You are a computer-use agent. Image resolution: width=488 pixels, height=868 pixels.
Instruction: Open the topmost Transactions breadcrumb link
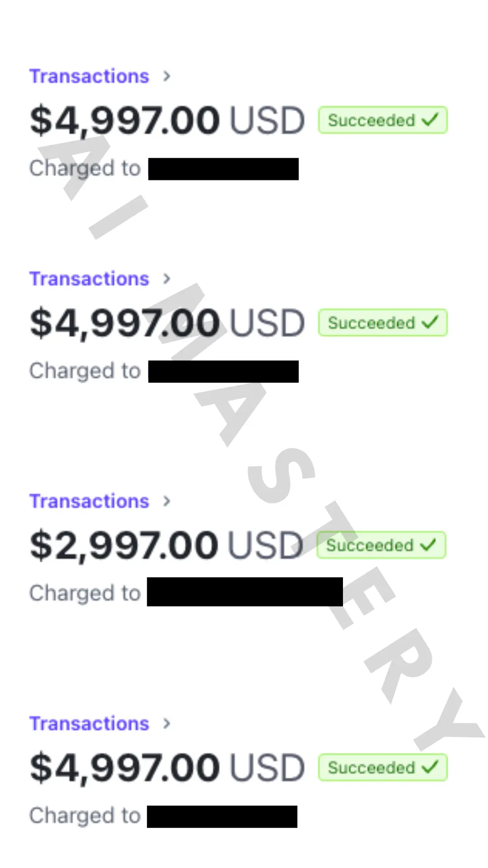click(89, 76)
